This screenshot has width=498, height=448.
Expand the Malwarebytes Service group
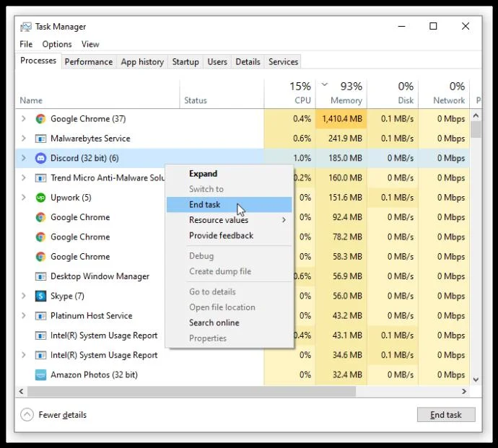pos(24,139)
